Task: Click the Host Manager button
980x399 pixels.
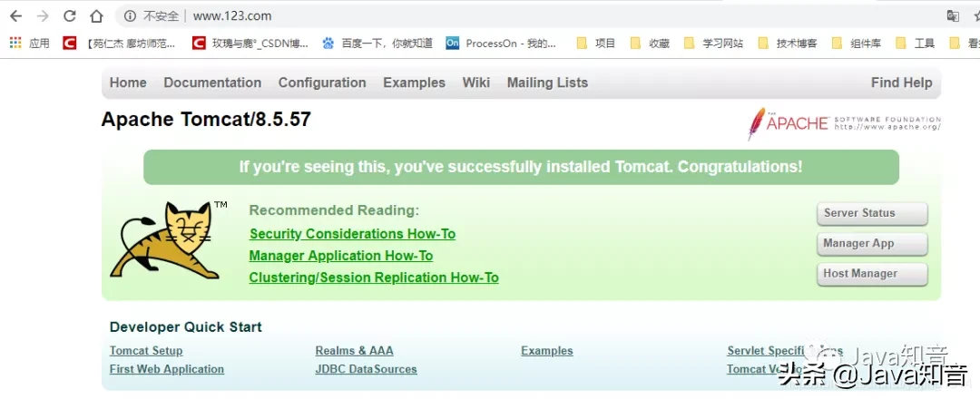Action: (872, 274)
